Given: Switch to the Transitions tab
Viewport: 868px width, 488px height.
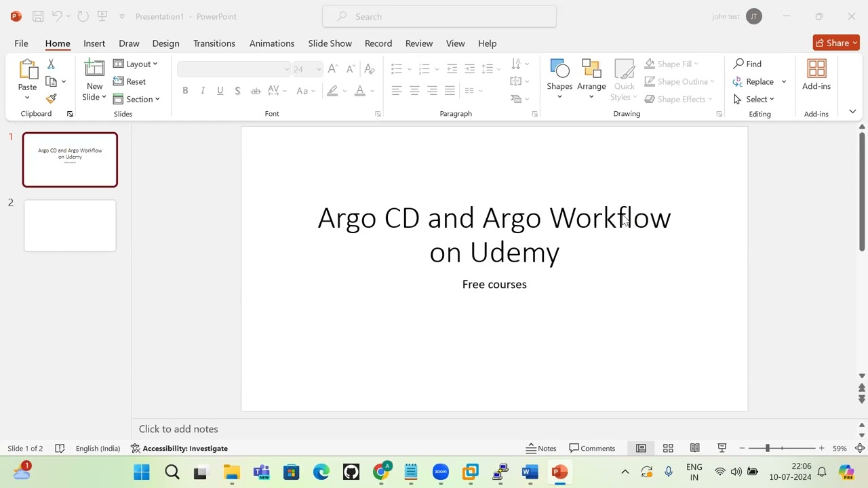Looking at the screenshot, I should point(214,43).
